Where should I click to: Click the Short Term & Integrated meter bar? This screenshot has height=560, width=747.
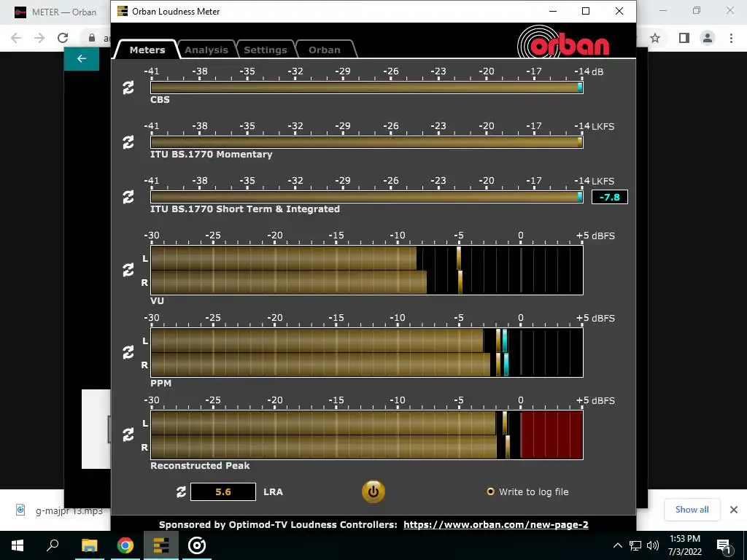[x=367, y=197]
